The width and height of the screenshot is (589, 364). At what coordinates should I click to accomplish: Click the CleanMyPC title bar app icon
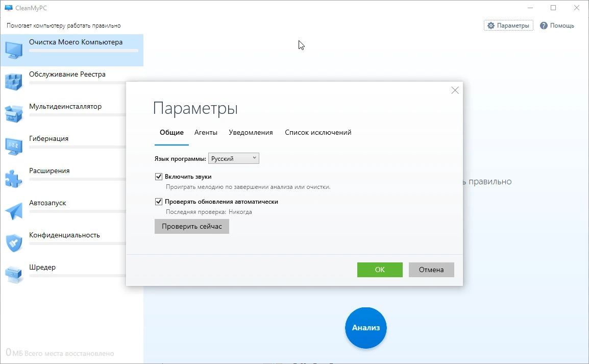click(9, 8)
